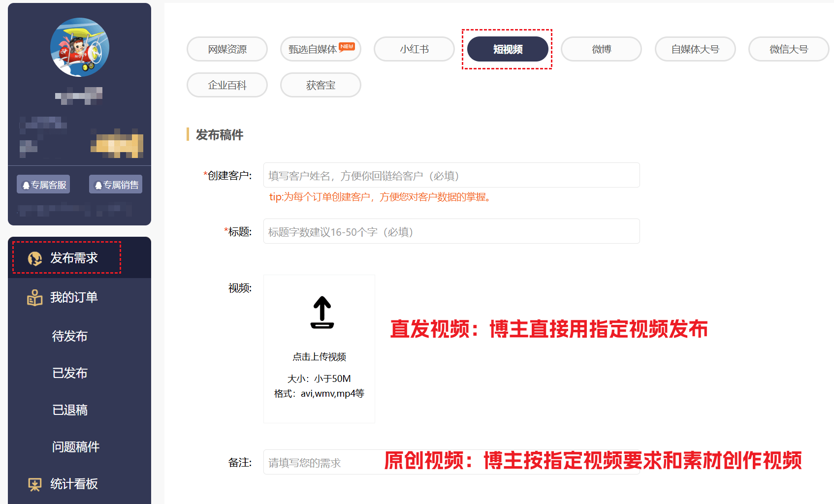Open the 企业百科 tab
Viewport: 834px width, 504px height.
(227, 85)
